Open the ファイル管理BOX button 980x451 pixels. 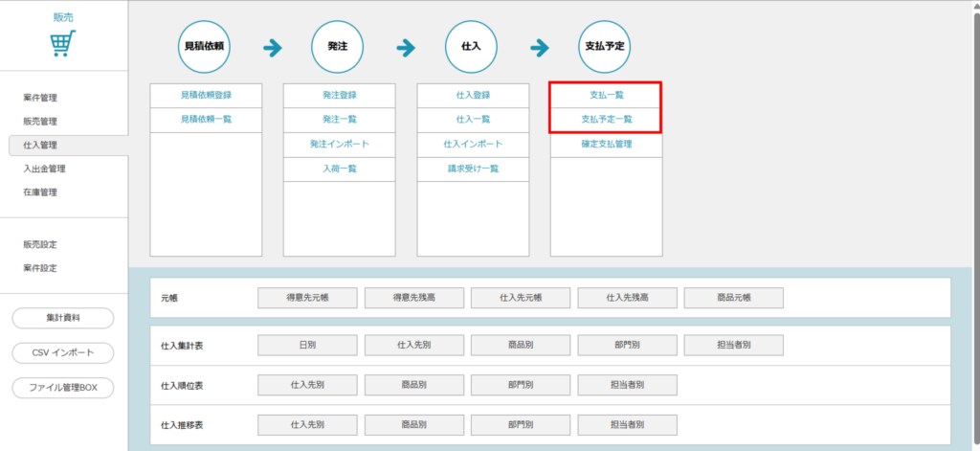[x=63, y=388]
